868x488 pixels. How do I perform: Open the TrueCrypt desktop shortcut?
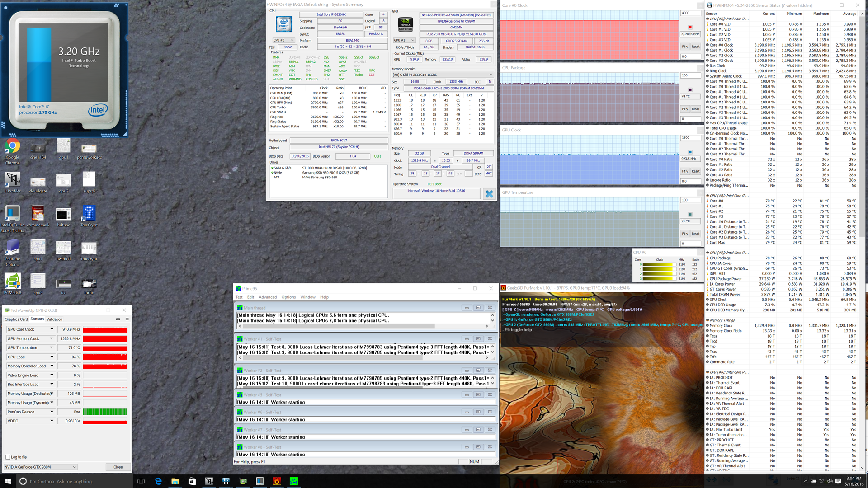[89, 216]
